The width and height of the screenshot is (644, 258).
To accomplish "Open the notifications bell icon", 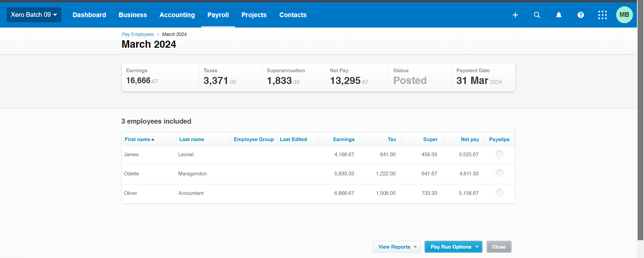I will click(x=559, y=15).
